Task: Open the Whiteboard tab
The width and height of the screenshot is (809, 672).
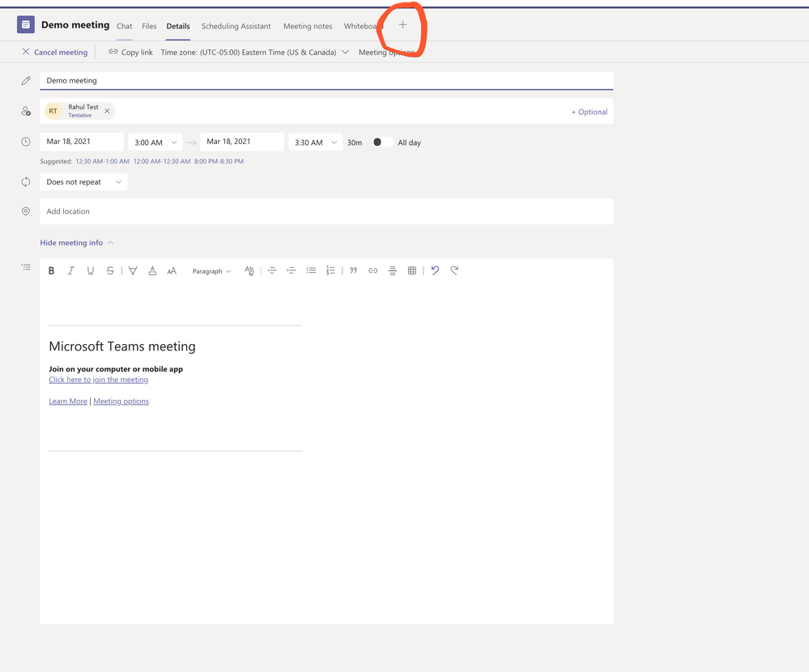Action: click(364, 26)
